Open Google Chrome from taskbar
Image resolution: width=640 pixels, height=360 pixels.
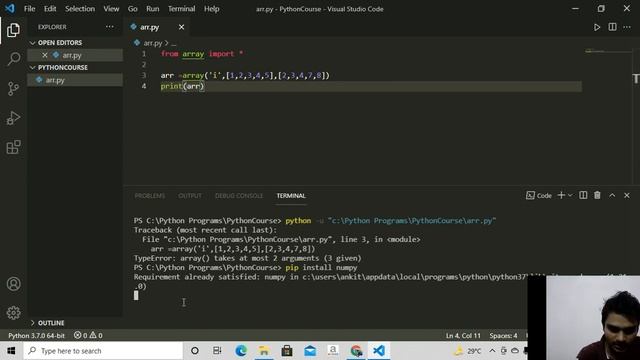[x=356, y=351]
